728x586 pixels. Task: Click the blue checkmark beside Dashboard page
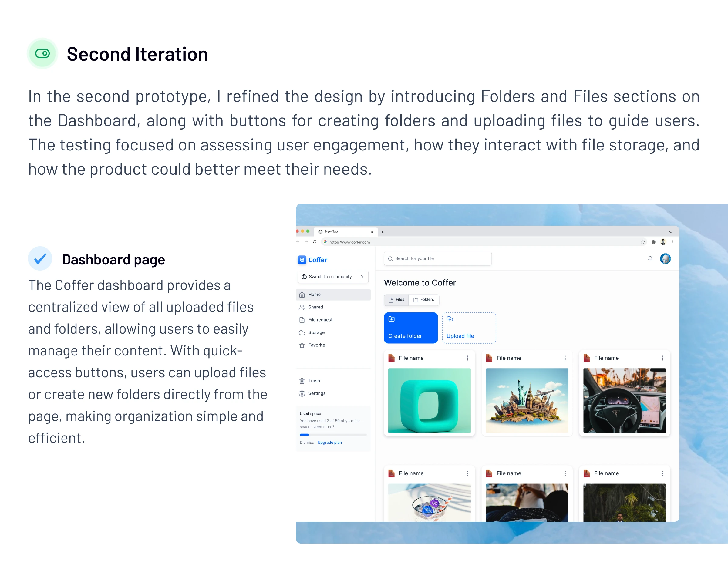tap(40, 259)
